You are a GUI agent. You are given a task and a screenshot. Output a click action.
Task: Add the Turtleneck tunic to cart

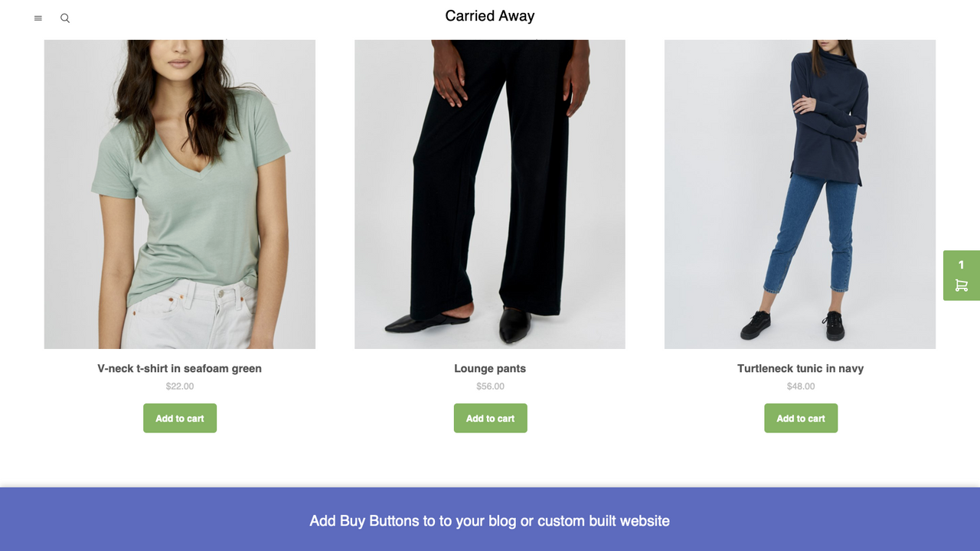pyautogui.click(x=800, y=418)
